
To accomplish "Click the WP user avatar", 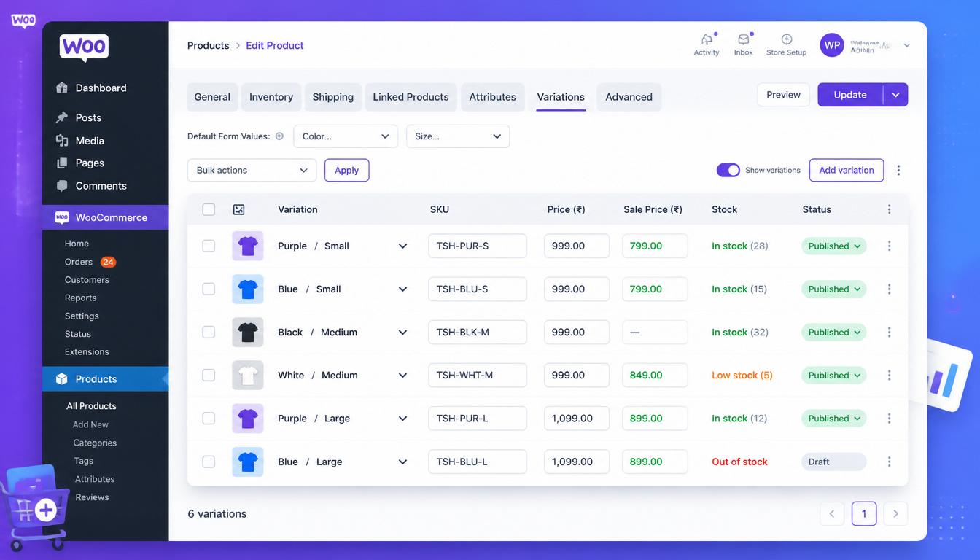I will (832, 45).
